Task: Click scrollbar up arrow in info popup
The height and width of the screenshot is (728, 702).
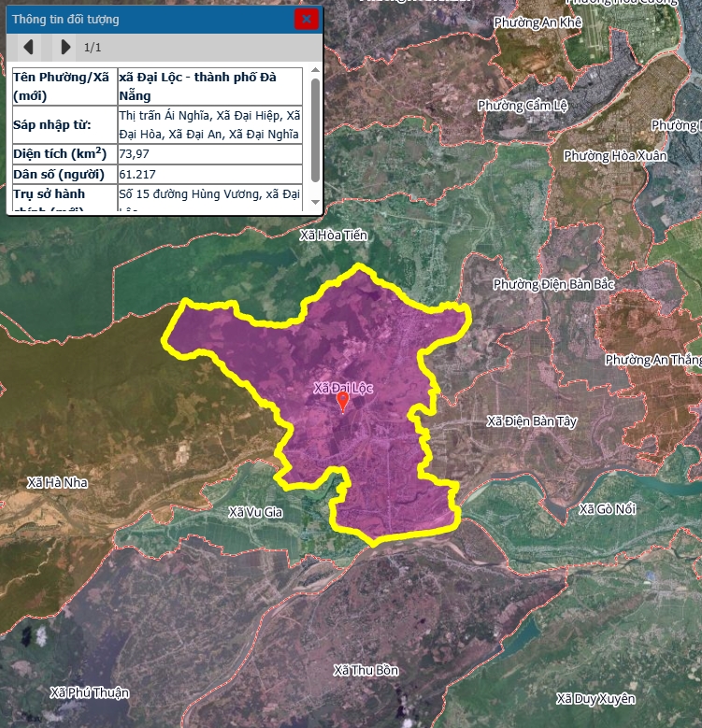Action: [x=315, y=73]
